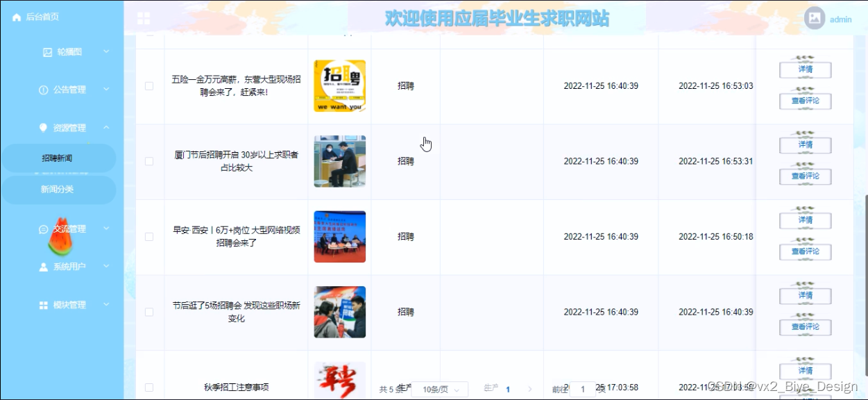Click the next page arrow in pagination
Viewport: 868px width, 400px height.
[x=530, y=390]
